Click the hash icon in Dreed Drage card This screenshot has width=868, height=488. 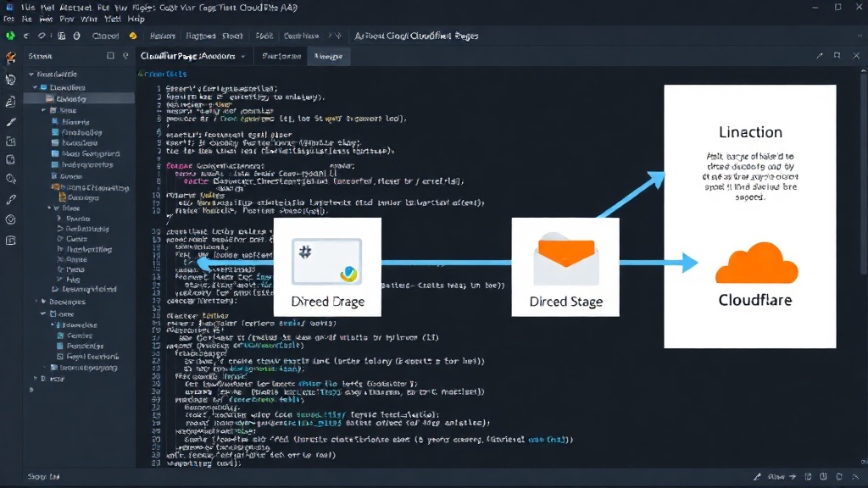pos(305,252)
